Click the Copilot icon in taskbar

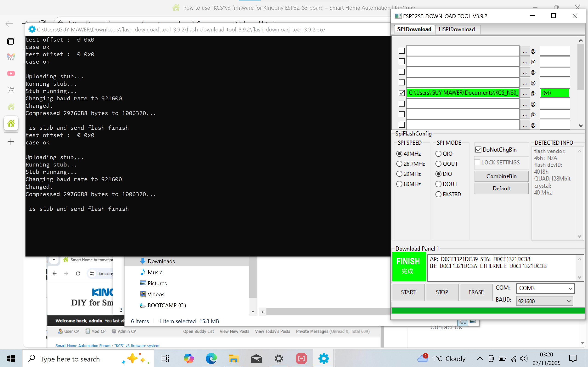pos(189,359)
